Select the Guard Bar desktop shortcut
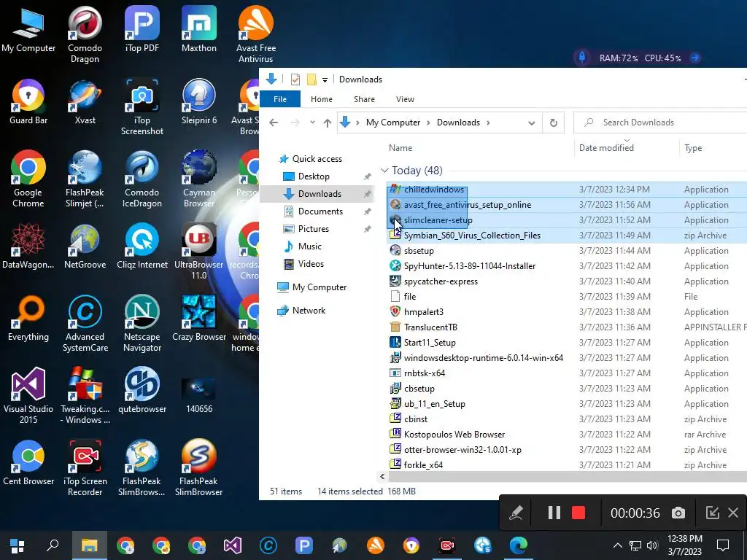 coord(28,102)
